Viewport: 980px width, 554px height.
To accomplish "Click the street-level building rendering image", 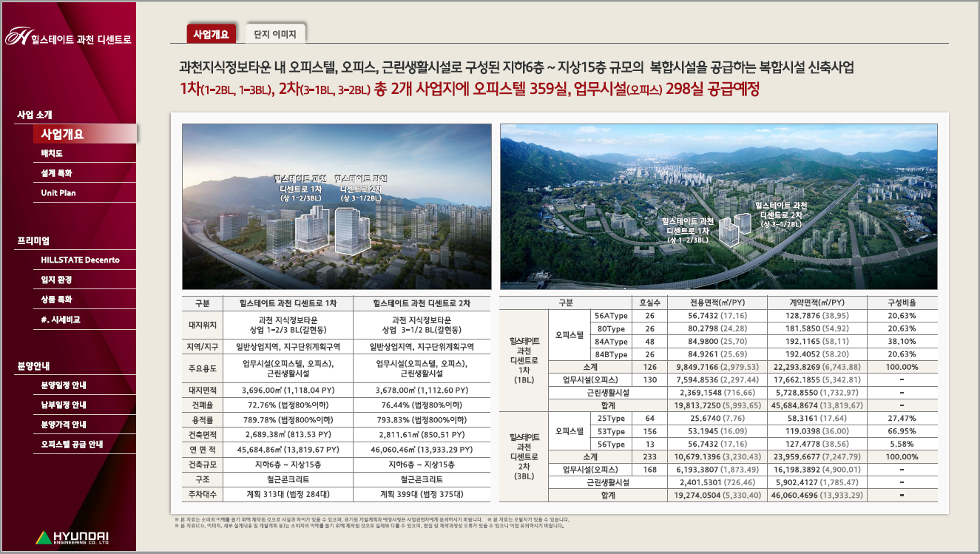I will 337,206.
